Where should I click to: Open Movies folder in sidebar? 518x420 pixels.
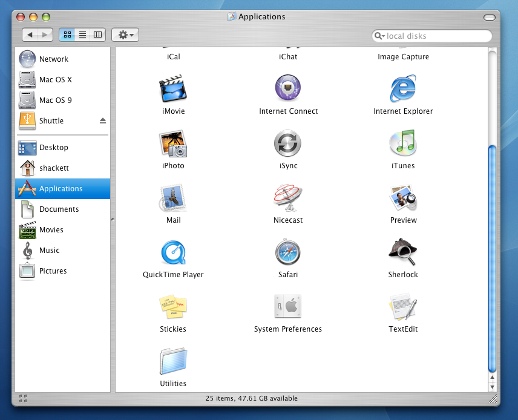[62, 229]
